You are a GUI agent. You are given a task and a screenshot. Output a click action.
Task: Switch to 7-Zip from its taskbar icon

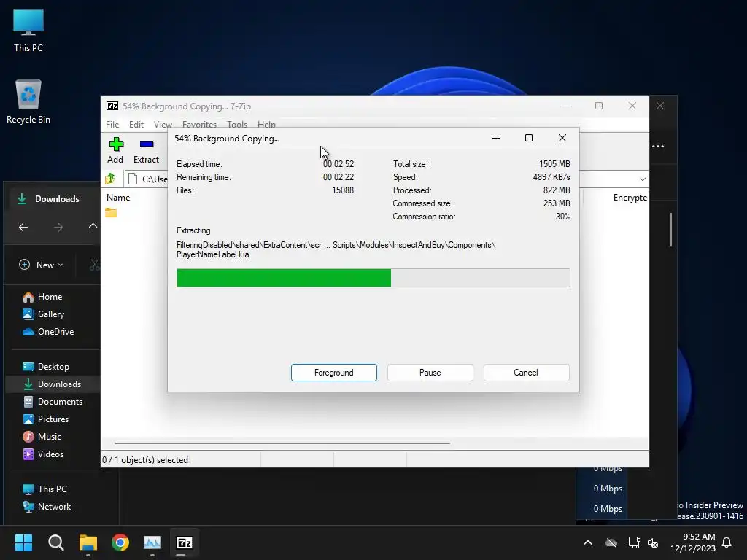[185, 542]
